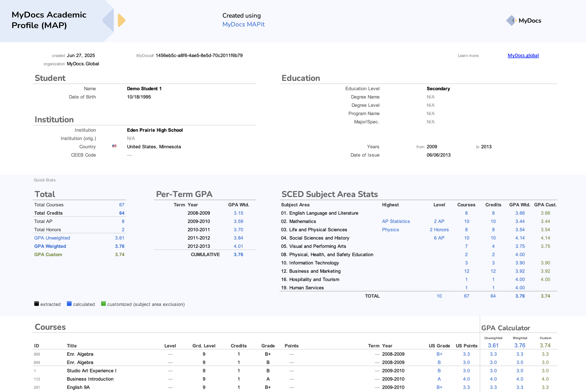586x392 pixels.
Task: Click the United States flag icon
Action: [114, 146]
